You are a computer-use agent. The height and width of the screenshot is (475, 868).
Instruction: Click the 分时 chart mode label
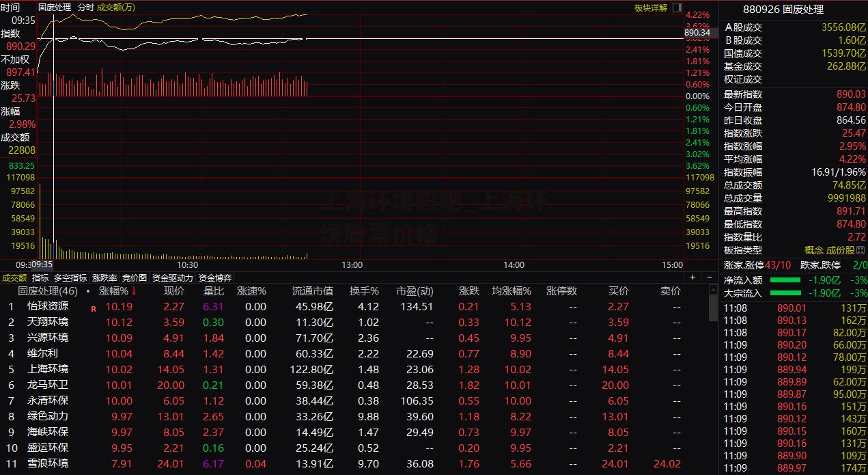coord(86,8)
